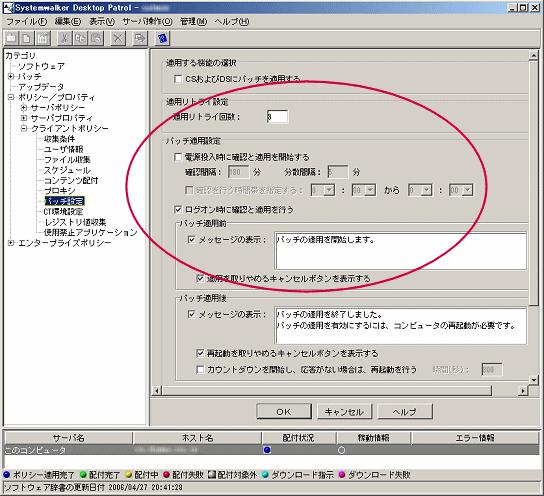Uncheck 再起動を取りやめるキャンセルボタンを表示する

pyautogui.click(x=200, y=353)
